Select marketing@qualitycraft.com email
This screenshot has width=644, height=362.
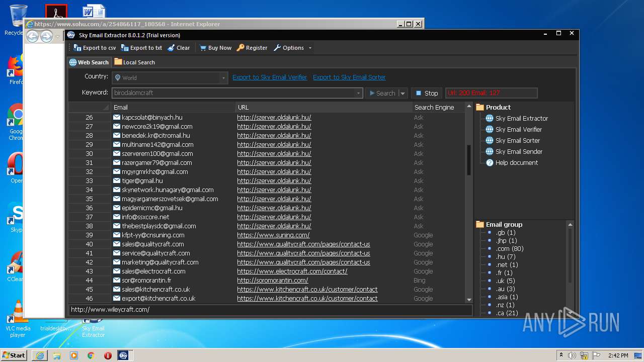pos(160,262)
